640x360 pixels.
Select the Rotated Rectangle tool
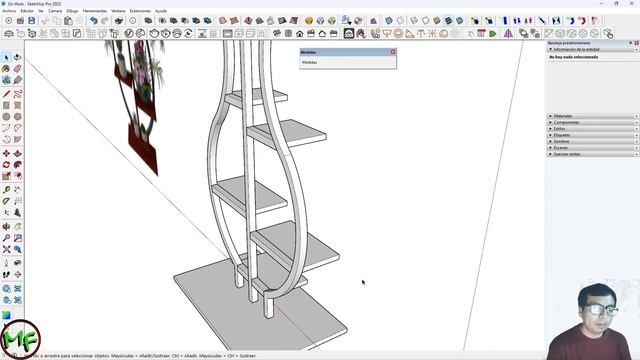[18, 105]
